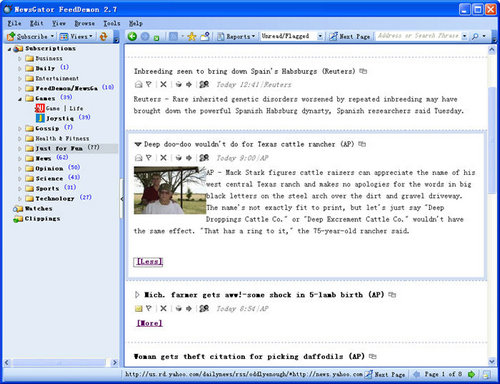
Task: Toggle read status envelope on Deep doo-doo article
Action: [x=138, y=158]
